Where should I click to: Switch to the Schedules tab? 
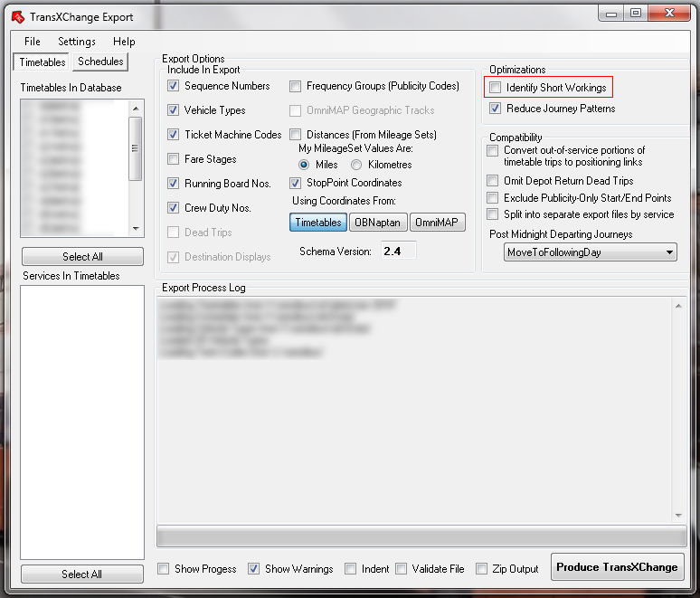[100, 62]
